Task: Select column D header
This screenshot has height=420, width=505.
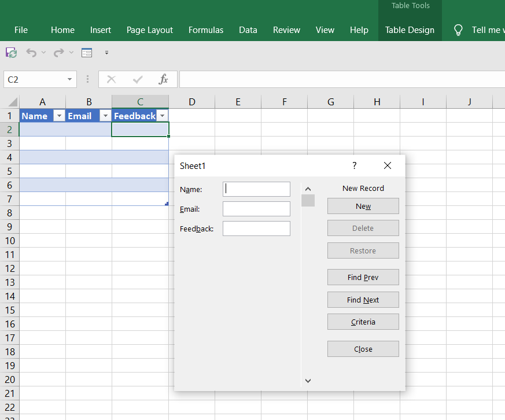Action: point(192,102)
